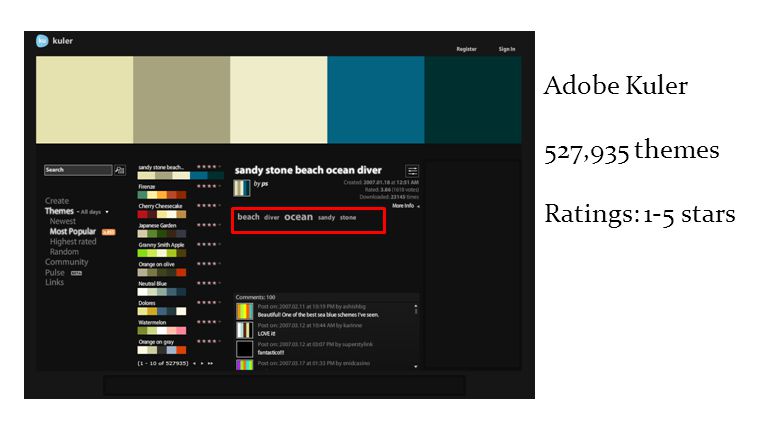Screen dimensions: 768x432
Task: Click the khaki gray large swatch
Action: 181,99
